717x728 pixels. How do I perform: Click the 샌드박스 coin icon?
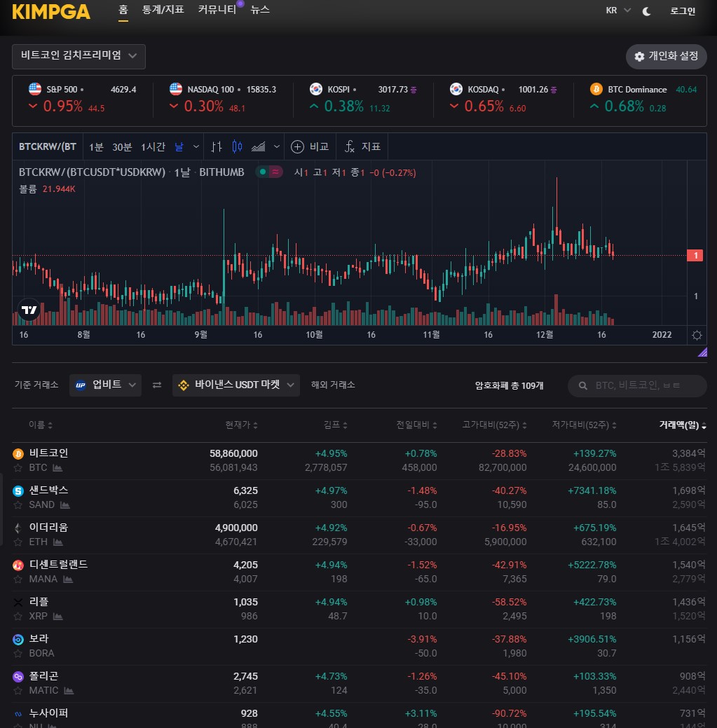[x=18, y=490]
